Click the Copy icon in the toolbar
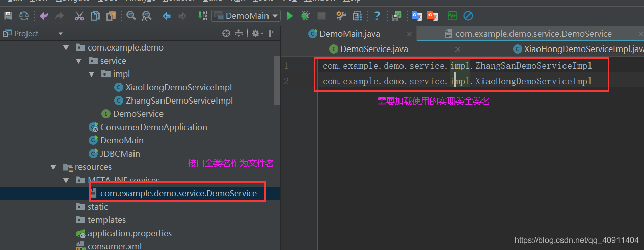Screen dimensions: 644x250 (95, 16)
